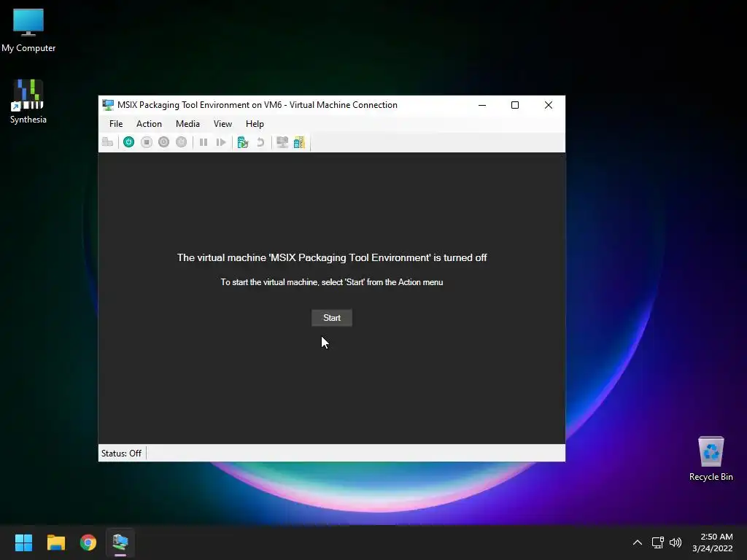Select the Synthesia desktop shortcut
Screen dimensions: 747x560
click(28, 102)
